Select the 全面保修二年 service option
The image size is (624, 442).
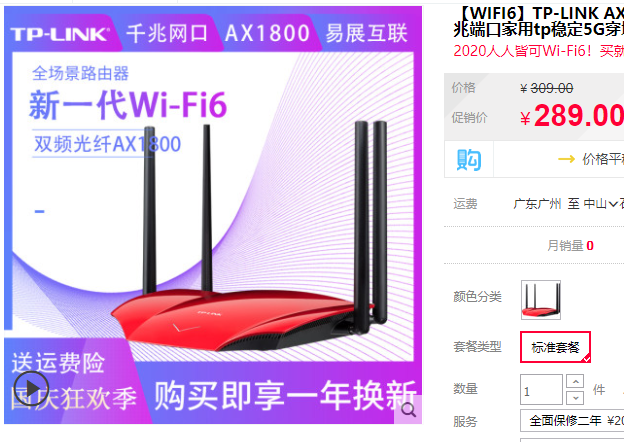tap(572, 421)
